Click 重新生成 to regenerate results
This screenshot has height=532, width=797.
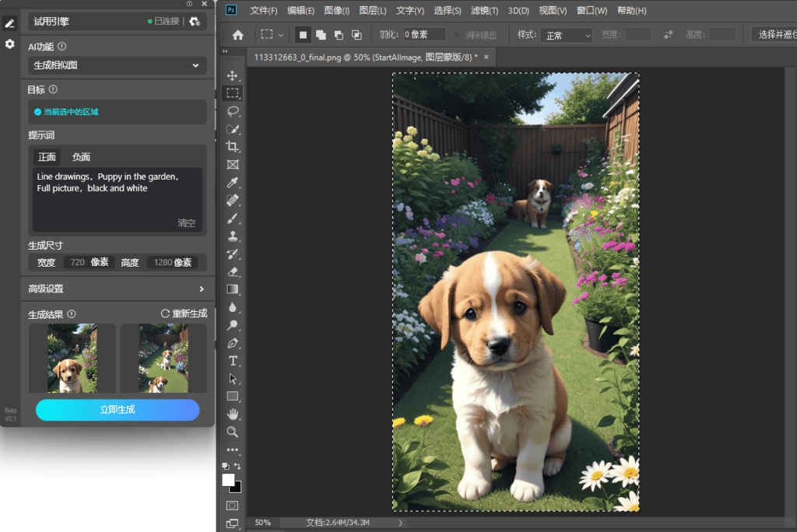[x=184, y=313]
